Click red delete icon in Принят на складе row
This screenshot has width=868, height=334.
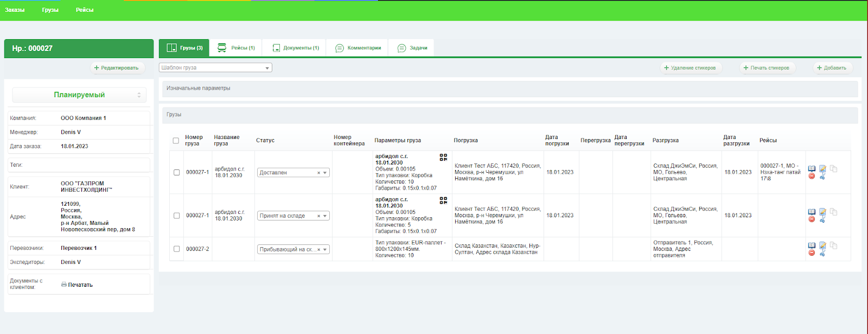(812, 219)
